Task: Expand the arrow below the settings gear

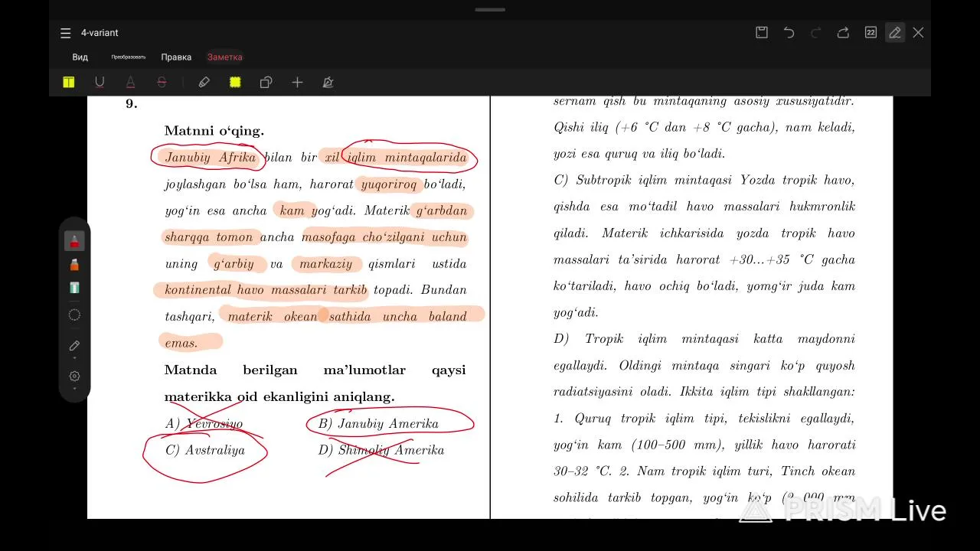Action: [74, 389]
